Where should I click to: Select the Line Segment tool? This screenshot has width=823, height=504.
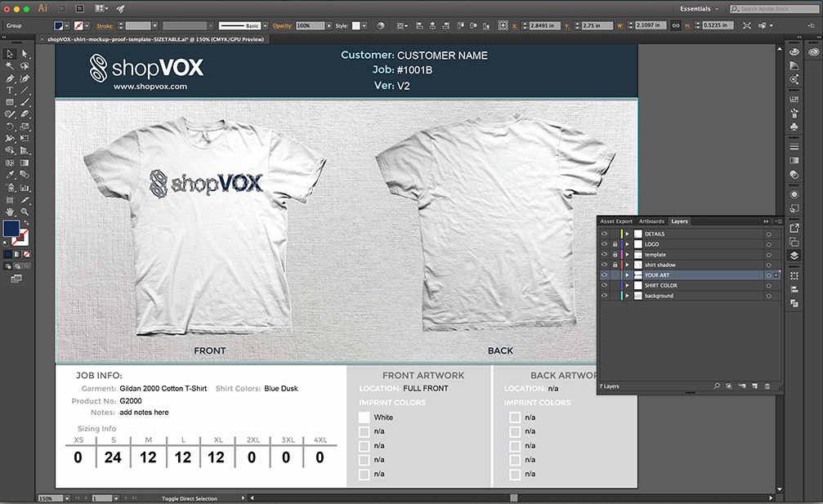pos(25,90)
